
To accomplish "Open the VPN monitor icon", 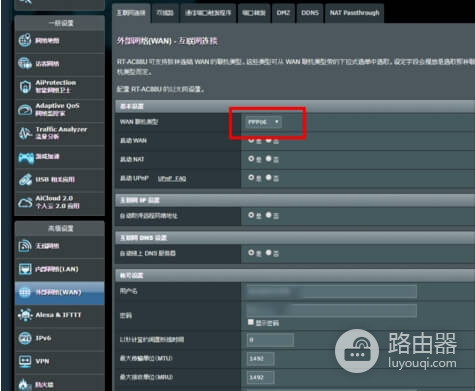I will (25, 361).
